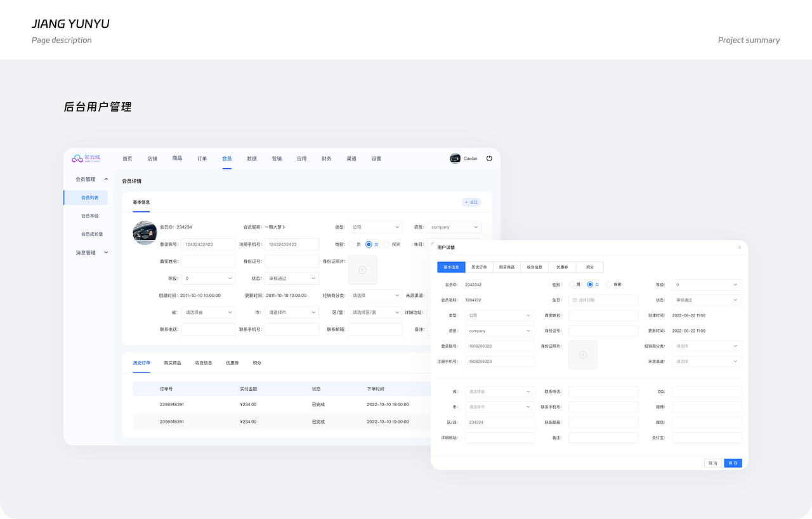Viewport: 812px width, 519px height.
Task: Close the 用户详情 dialog with the X icon
Action: point(740,247)
